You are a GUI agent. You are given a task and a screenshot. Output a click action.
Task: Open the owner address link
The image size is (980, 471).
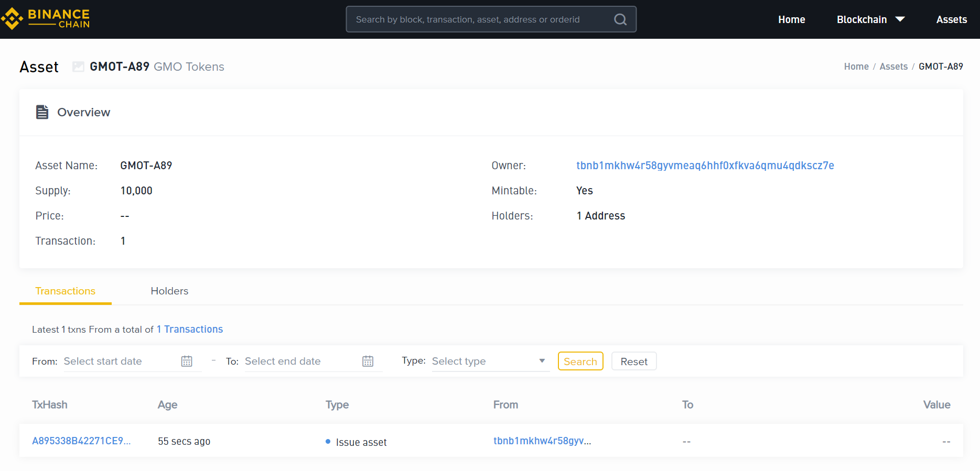coord(705,166)
